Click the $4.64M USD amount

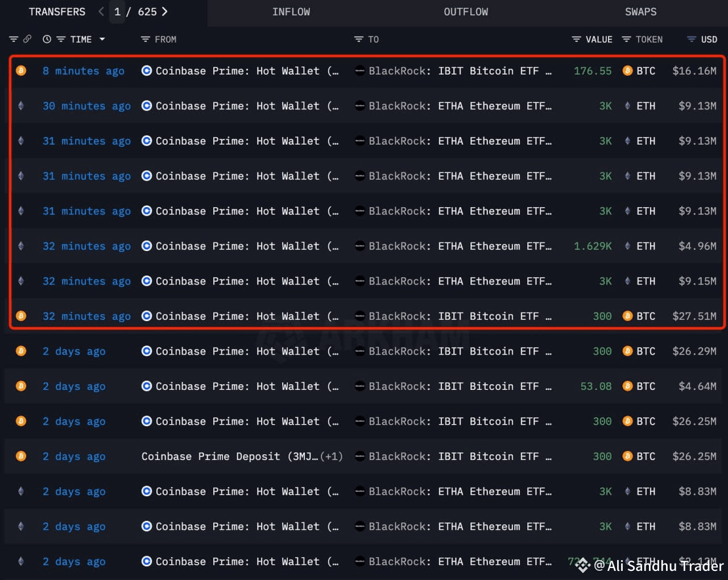pos(697,386)
